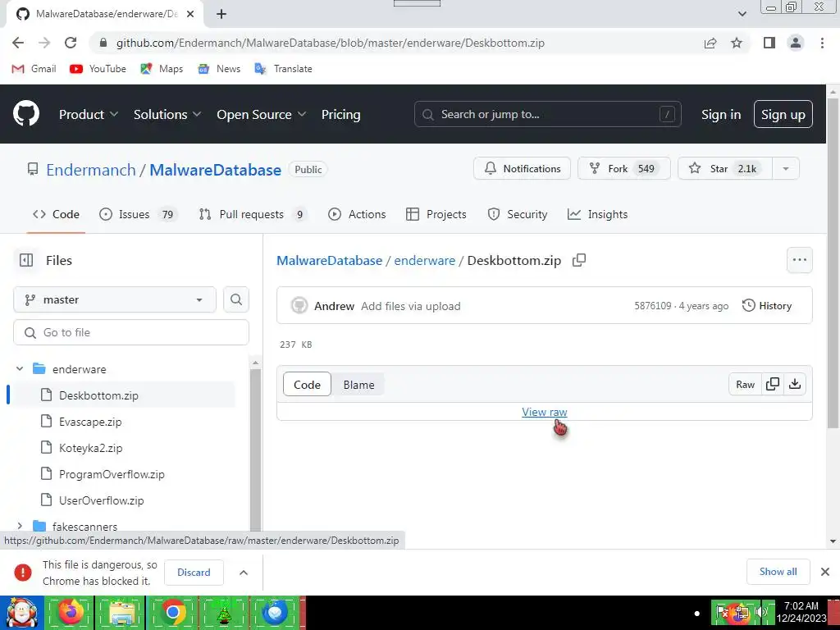Image resolution: width=840 pixels, height=630 pixels.
Task: Switch to the Pull requests tab
Action: (x=253, y=214)
